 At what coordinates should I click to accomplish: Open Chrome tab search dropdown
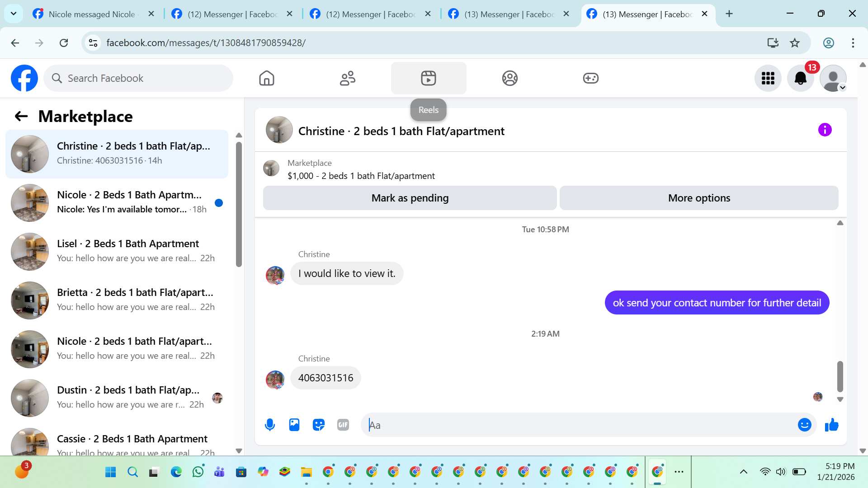(14, 14)
